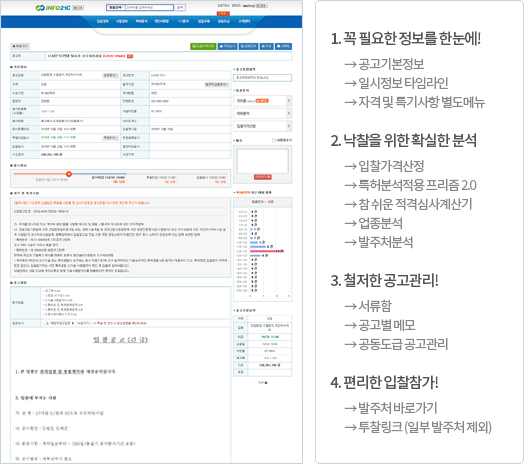524x464 pixels.
Task: Click the underlined bid notice document title
Action: (120, 340)
